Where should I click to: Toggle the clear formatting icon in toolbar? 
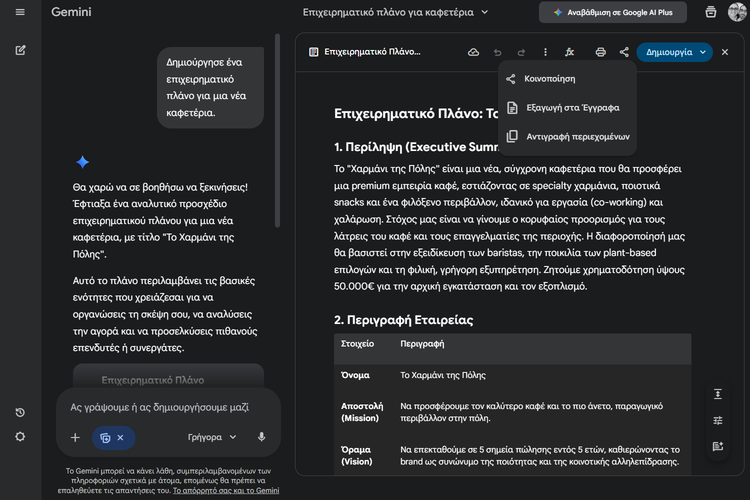(x=570, y=52)
